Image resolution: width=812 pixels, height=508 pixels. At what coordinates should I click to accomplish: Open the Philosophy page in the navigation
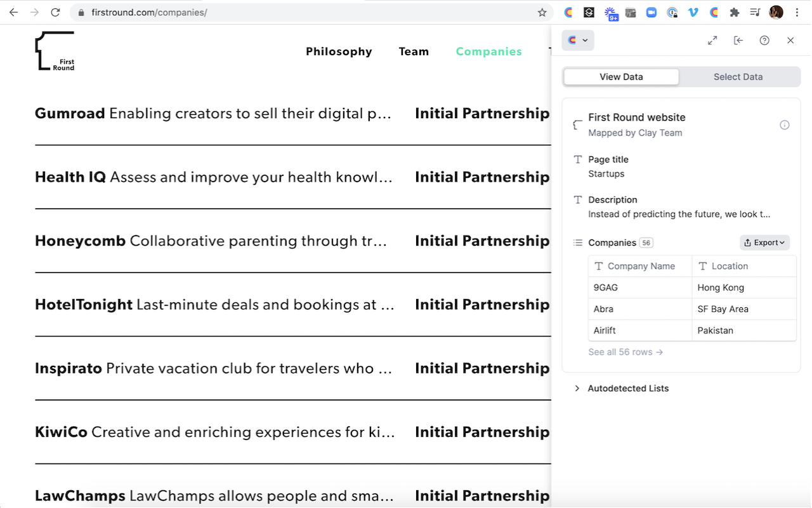339,51
